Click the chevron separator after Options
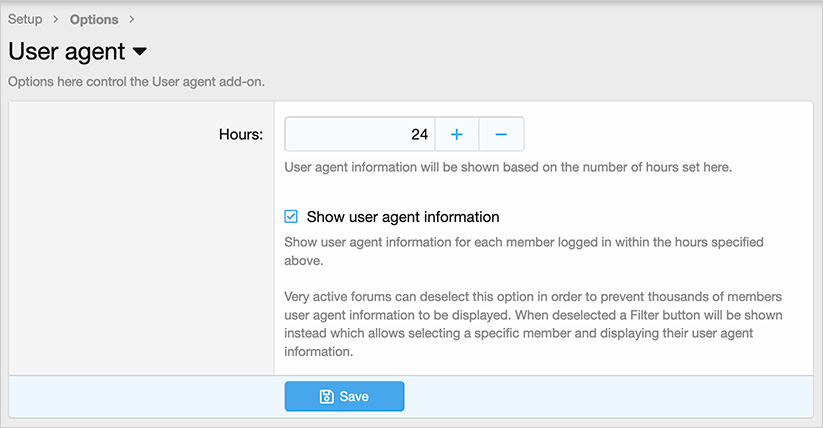823x428 pixels. point(132,19)
